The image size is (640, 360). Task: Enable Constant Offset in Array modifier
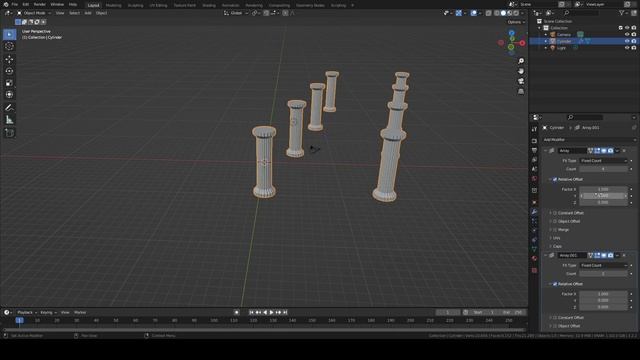[555, 213]
